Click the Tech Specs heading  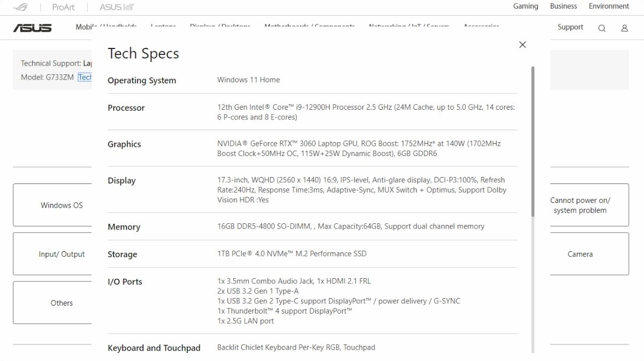coord(143,54)
